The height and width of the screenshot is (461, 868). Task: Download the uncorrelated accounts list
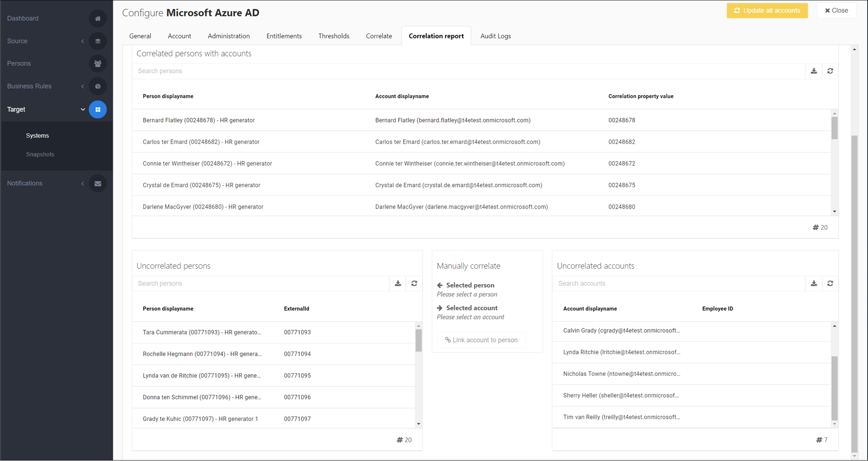pyautogui.click(x=814, y=284)
